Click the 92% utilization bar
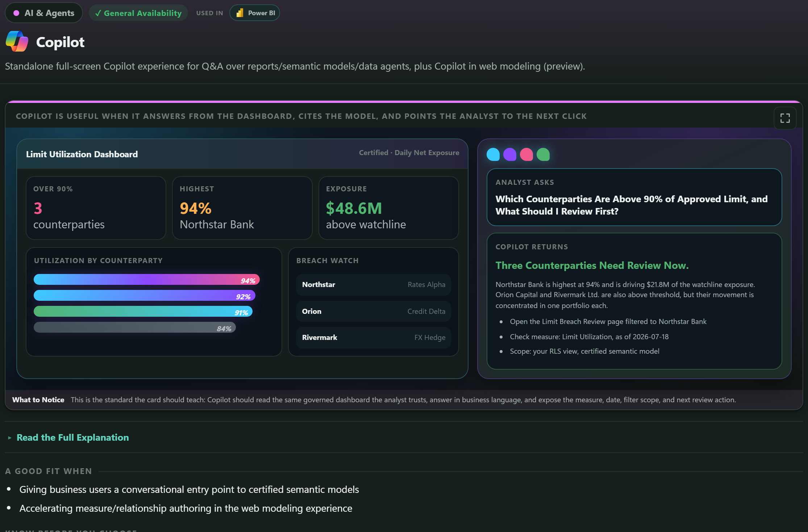 click(145, 295)
